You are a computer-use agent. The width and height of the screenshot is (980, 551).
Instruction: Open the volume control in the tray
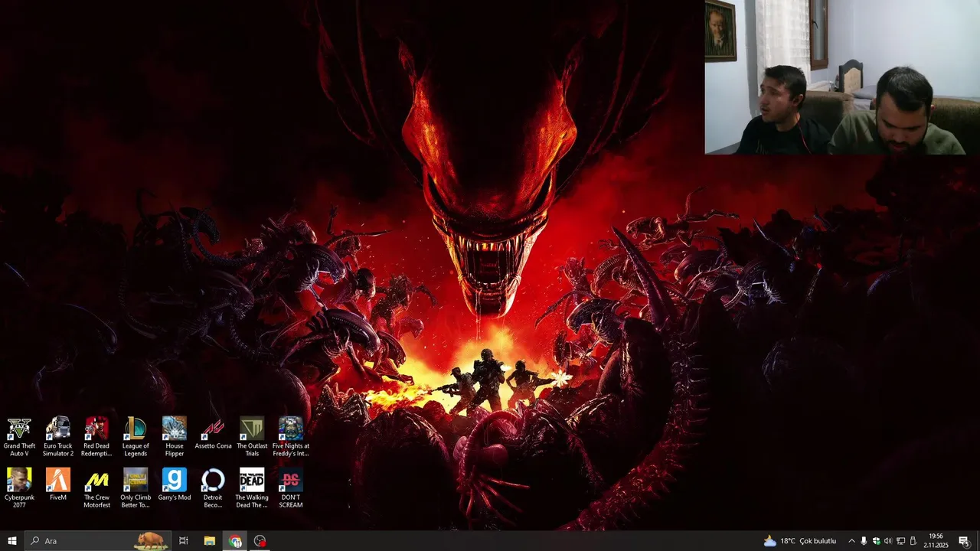888,541
